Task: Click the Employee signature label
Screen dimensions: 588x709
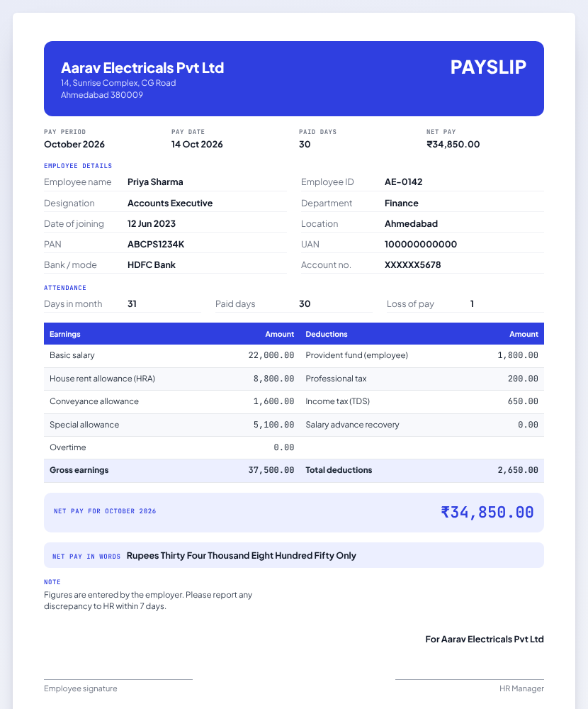Action: coord(81,688)
